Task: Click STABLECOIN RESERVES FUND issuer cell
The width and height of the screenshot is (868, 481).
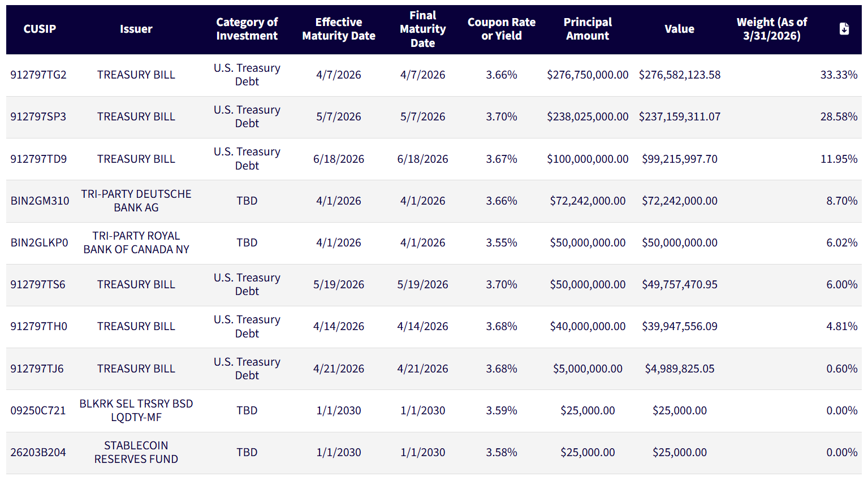Action: 136,452
